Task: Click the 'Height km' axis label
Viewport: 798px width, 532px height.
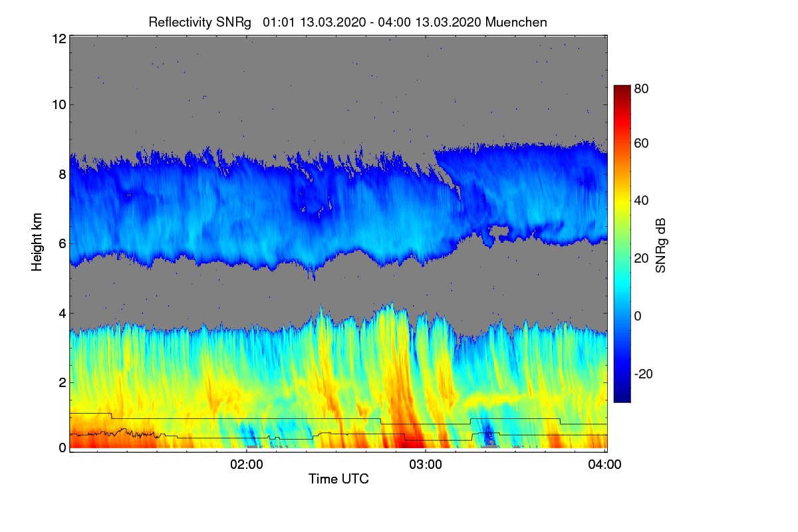Action: click(37, 241)
